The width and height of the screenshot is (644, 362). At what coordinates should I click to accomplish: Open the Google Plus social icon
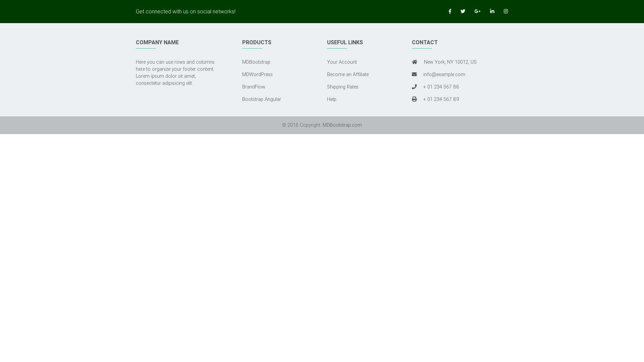click(x=477, y=11)
